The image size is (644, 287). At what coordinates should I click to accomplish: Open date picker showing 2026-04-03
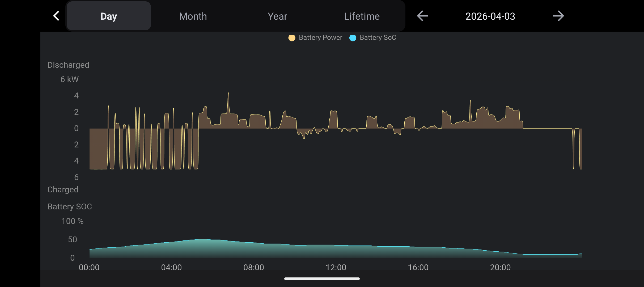490,16
